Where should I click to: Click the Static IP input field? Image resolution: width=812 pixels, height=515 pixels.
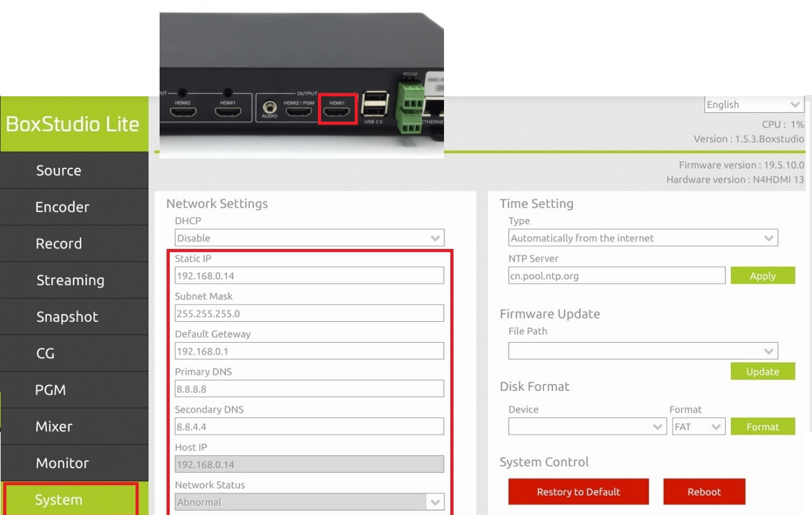pos(310,276)
